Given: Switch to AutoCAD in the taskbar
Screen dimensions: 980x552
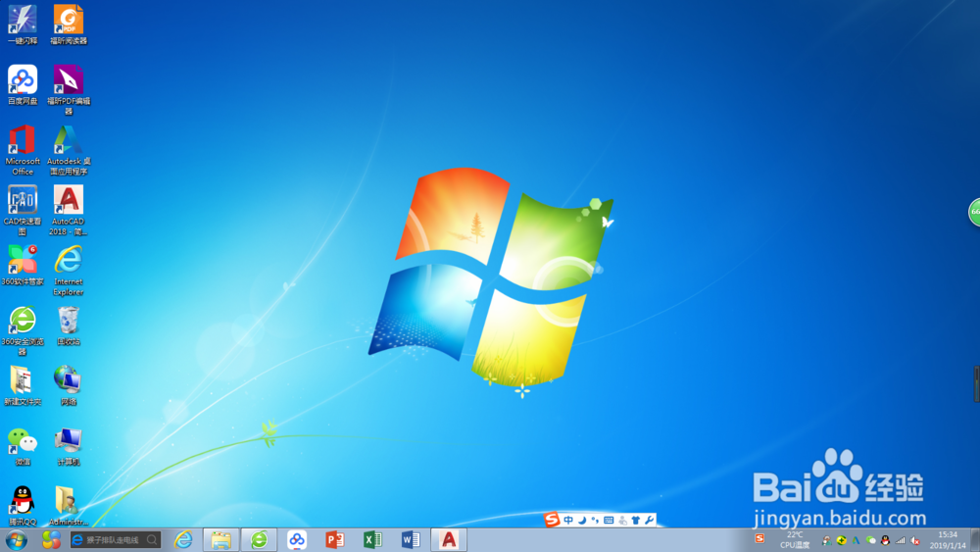Looking at the screenshot, I should coord(449,539).
